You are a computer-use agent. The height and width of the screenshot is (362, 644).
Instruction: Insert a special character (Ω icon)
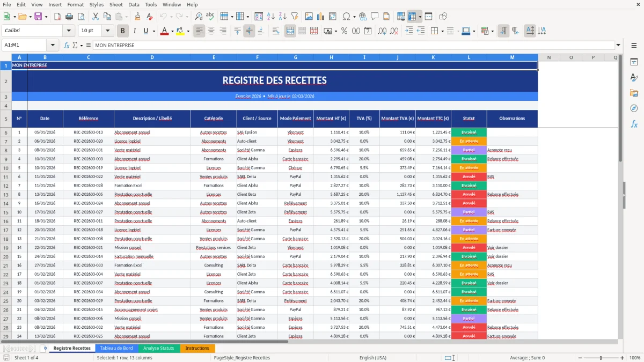click(x=346, y=16)
